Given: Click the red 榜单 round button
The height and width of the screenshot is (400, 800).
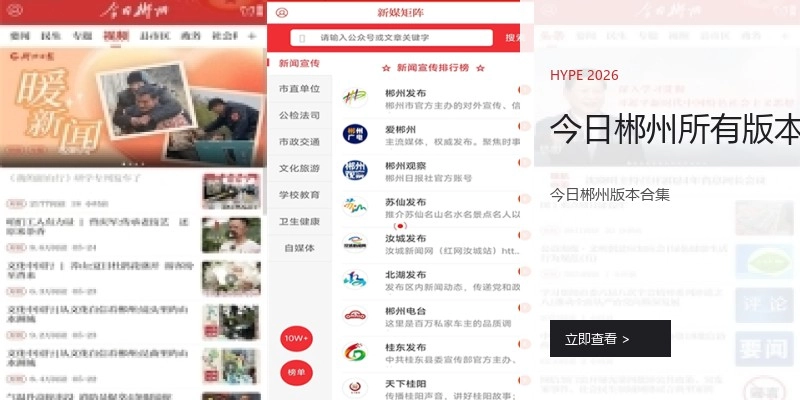Looking at the screenshot, I should 296,372.
